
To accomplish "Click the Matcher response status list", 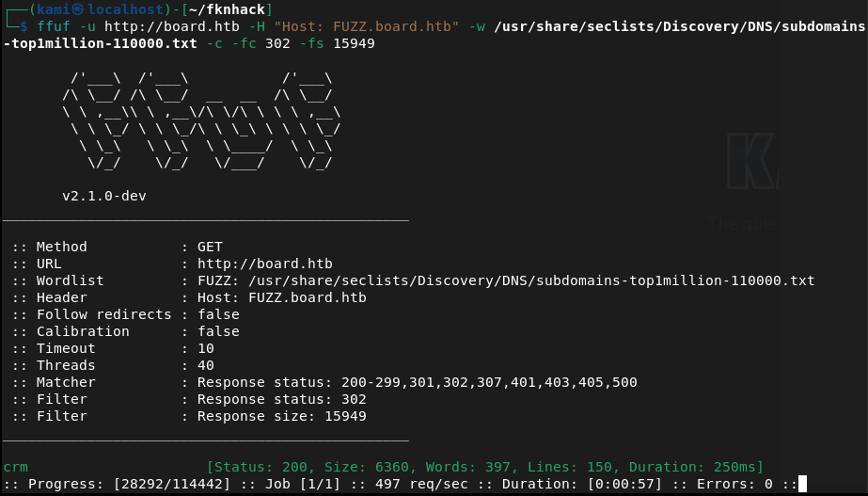I will [x=417, y=382].
